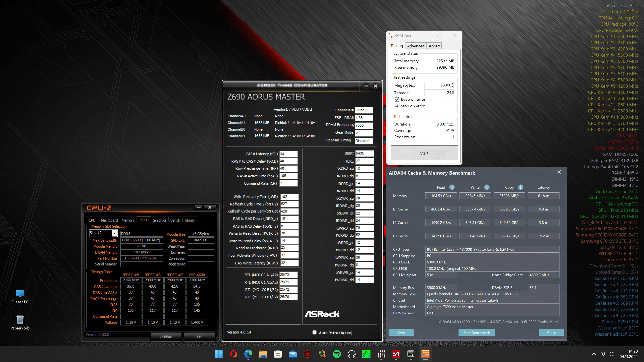The height and width of the screenshot is (362, 644).
Task: Open the Wi-Fi network tray icon
Action: [x=603, y=354]
